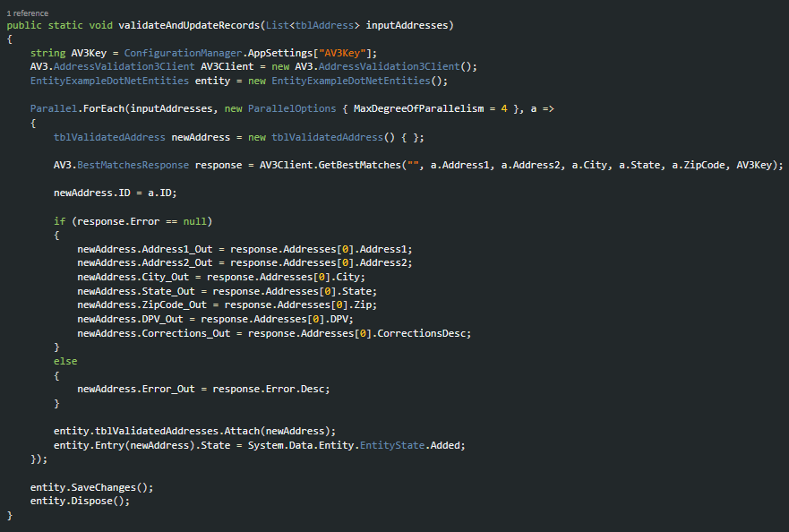Screen dimensions: 789x532
Task: Click a.ZipCode argument
Action: (698, 165)
